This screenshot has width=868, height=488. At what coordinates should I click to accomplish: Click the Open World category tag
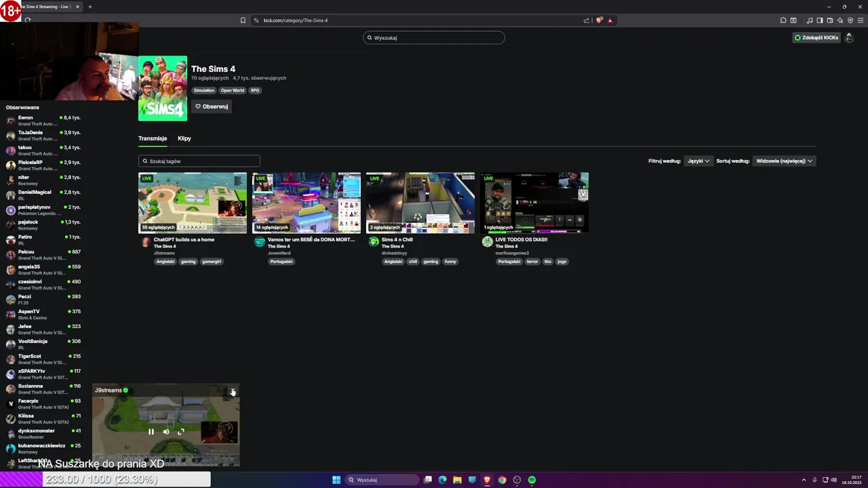(232, 90)
